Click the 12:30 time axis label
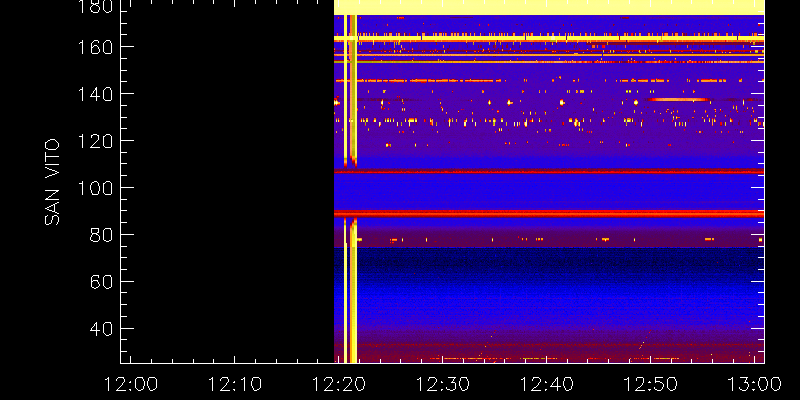Image resolution: width=800 pixels, height=400 pixels. pyautogui.click(x=442, y=384)
